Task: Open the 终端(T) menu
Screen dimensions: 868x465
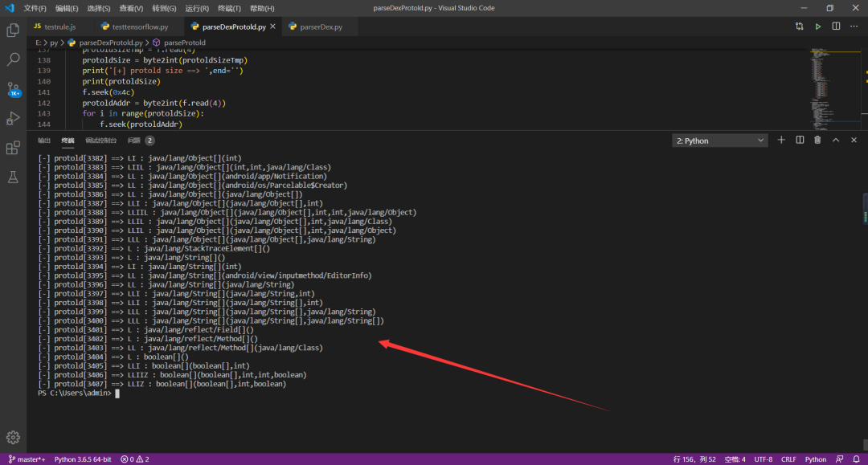Action: click(229, 8)
